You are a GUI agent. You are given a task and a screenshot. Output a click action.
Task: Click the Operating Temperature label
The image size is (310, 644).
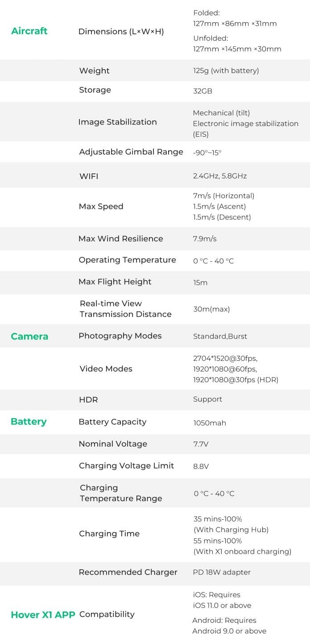pyautogui.click(x=127, y=260)
